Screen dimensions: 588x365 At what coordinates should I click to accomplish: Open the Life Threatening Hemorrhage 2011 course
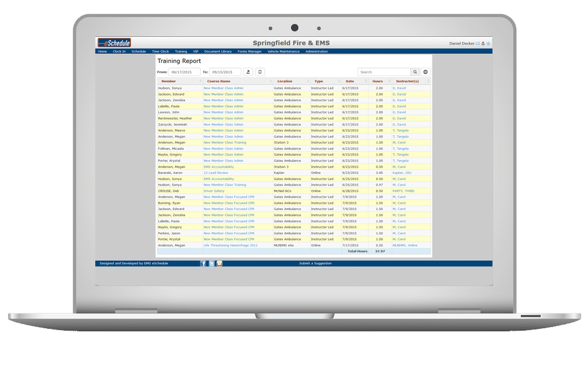point(231,246)
